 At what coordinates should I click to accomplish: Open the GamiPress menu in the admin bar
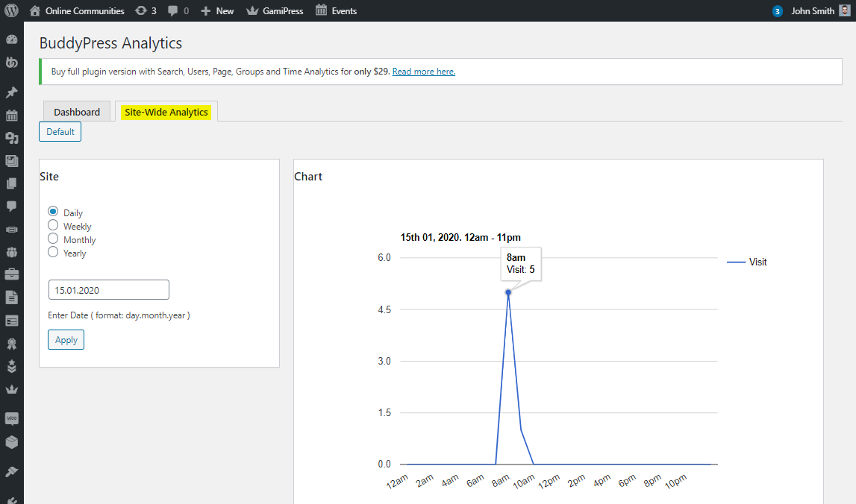(x=274, y=10)
